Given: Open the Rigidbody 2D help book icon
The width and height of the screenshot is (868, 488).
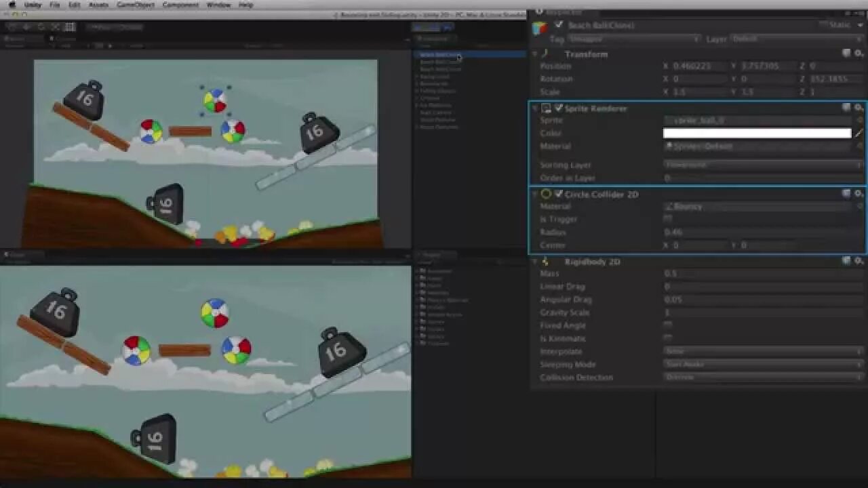Looking at the screenshot, I should coord(846,261).
